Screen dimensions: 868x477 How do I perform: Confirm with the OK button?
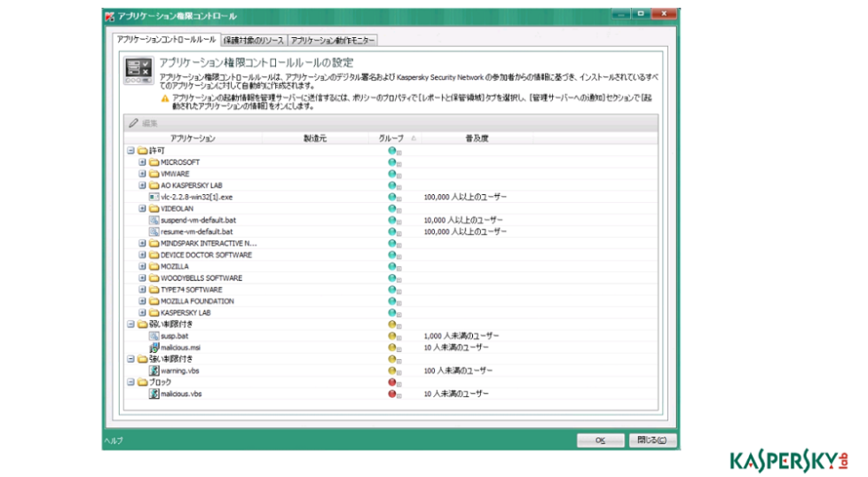click(x=600, y=441)
